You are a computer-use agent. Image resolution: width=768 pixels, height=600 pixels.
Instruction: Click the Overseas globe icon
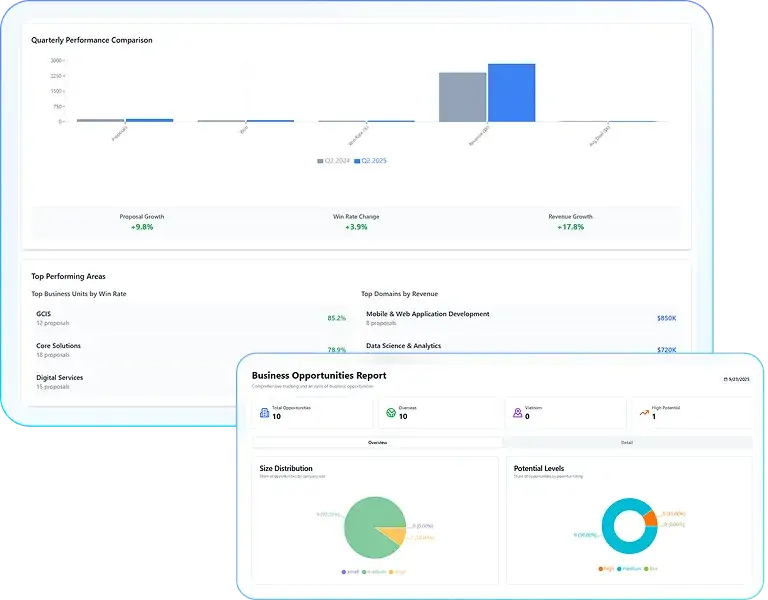coord(390,412)
